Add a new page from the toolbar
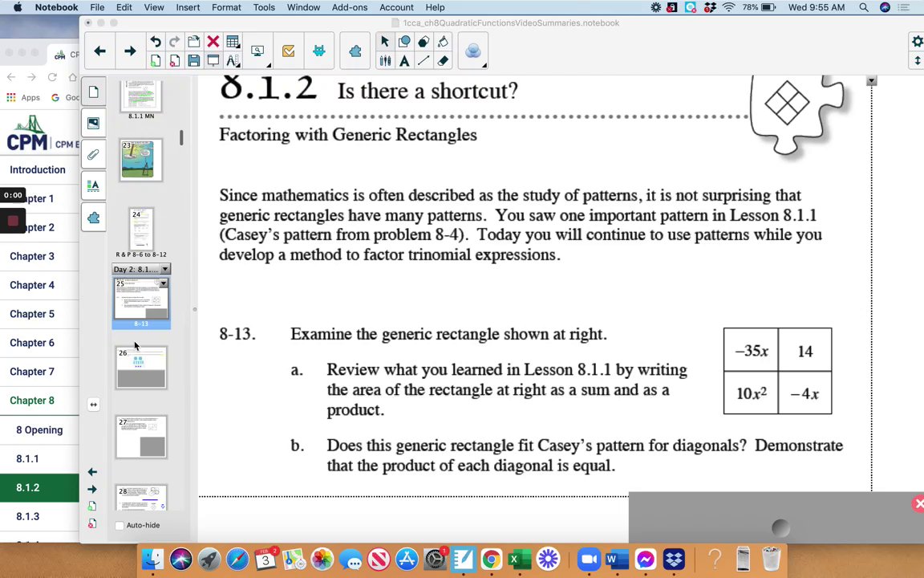The width and height of the screenshot is (924, 578). click(x=156, y=61)
